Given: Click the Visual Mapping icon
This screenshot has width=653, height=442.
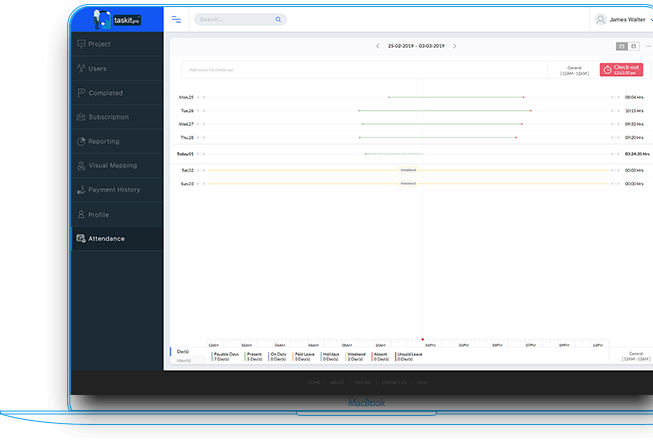Looking at the screenshot, I should tap(81, 165).
